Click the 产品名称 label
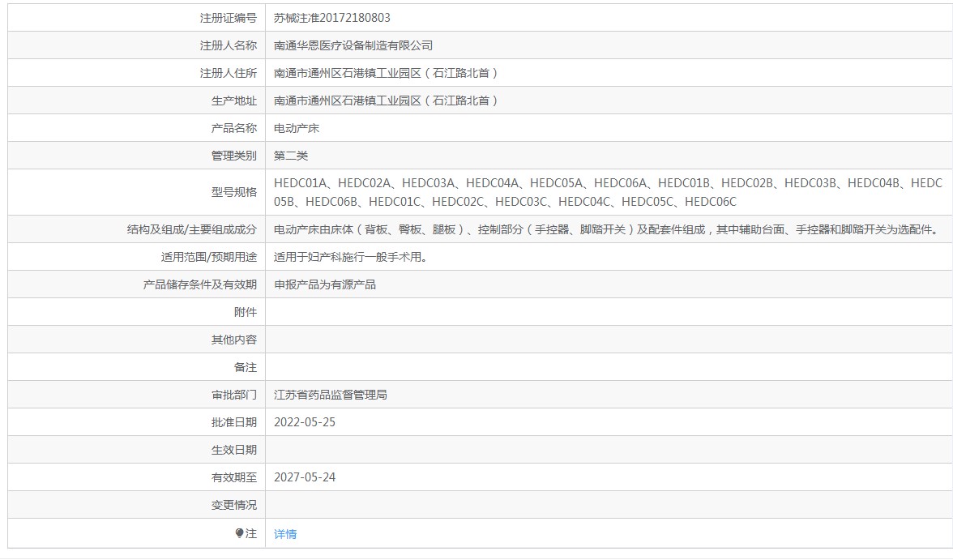This screenshot has height=560, width=953. pos(234,128)
